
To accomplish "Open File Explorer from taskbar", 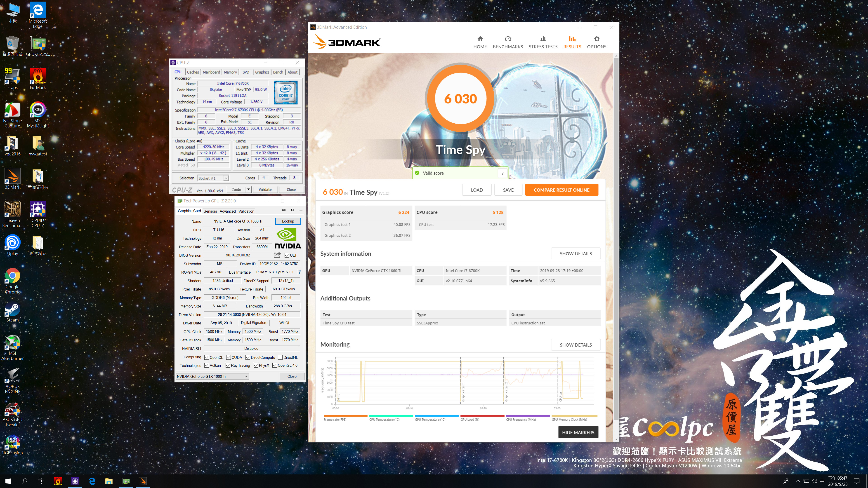I will tap(109, 481).
